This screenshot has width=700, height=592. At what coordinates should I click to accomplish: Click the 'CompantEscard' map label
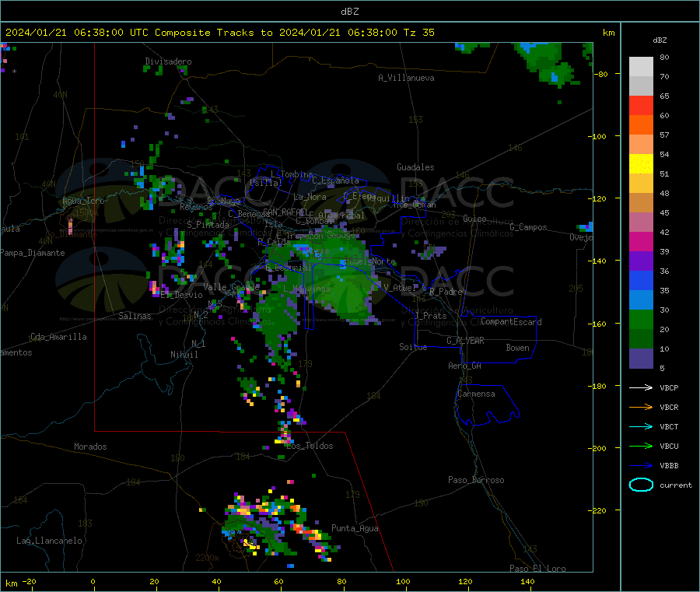511,321
